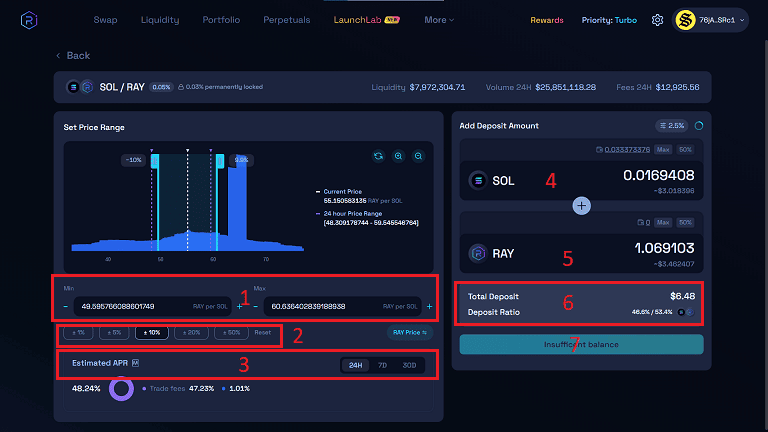
Task: Click the Volume 24H $25,851,118.28 value
Action: coord(566,87)
